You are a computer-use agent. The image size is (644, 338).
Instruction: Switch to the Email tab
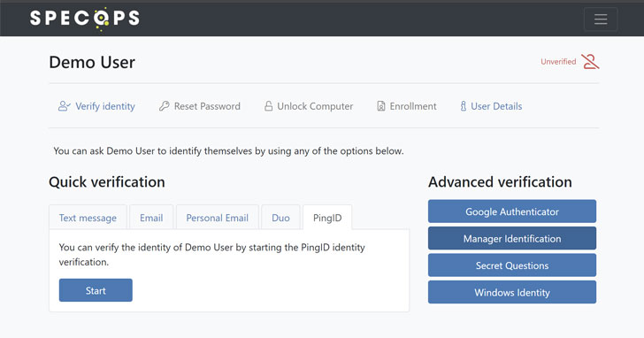click(x=151, y=218)
